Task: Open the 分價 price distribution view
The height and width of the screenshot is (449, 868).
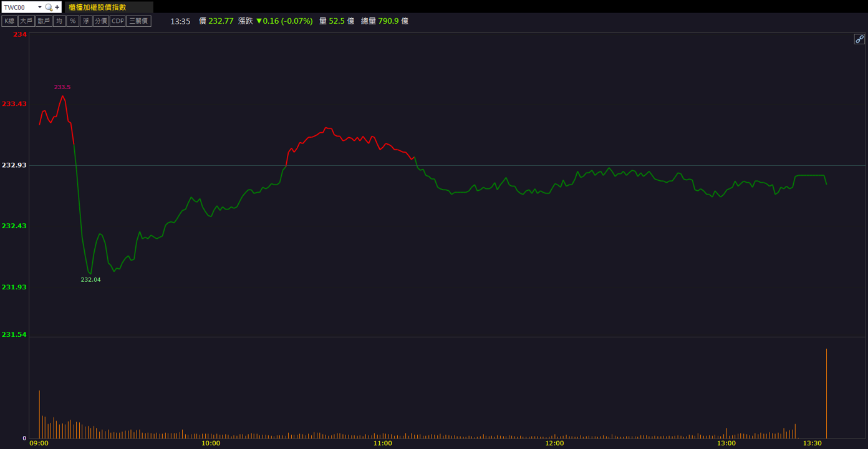Action: coord(101,21)
